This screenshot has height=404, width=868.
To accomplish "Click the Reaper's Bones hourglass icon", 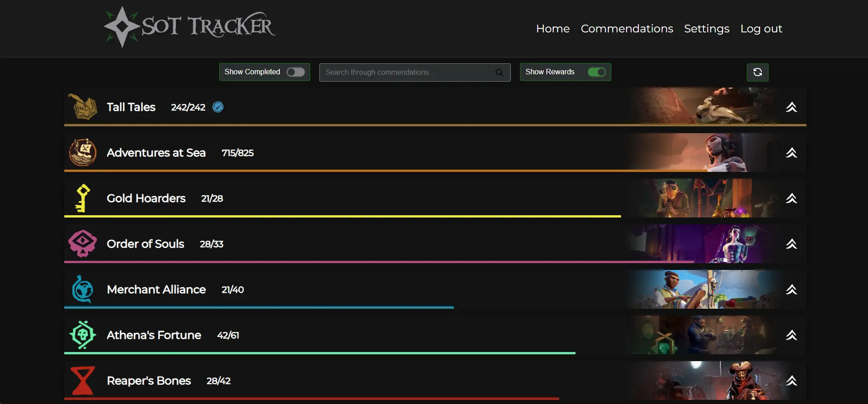I will (x=82, y=380).
